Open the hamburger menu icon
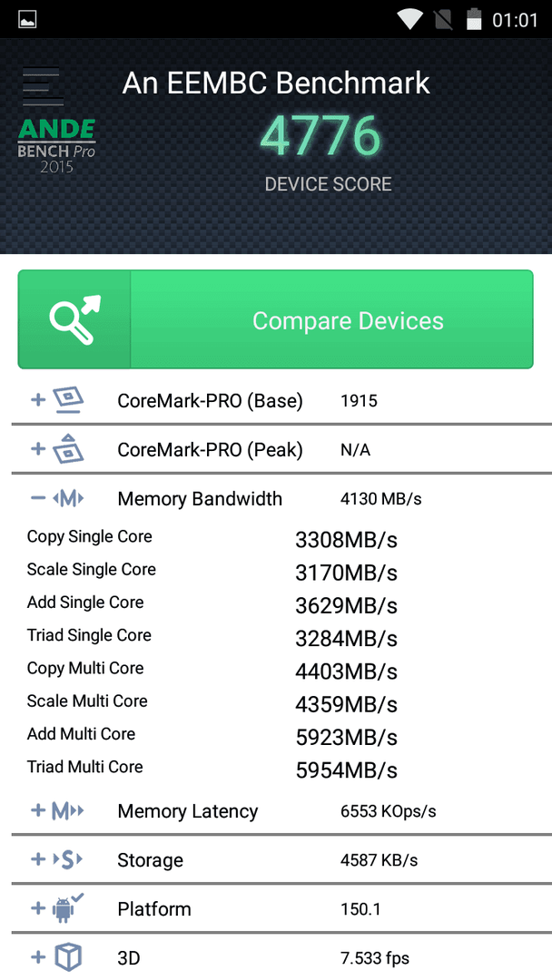This screenshot has height=980, width=552. click(43, 85)
